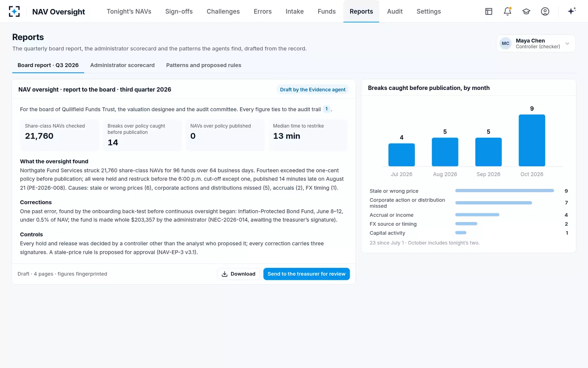Click the NAVs over policy published card

pyautogui.click(x=225, y=135)
